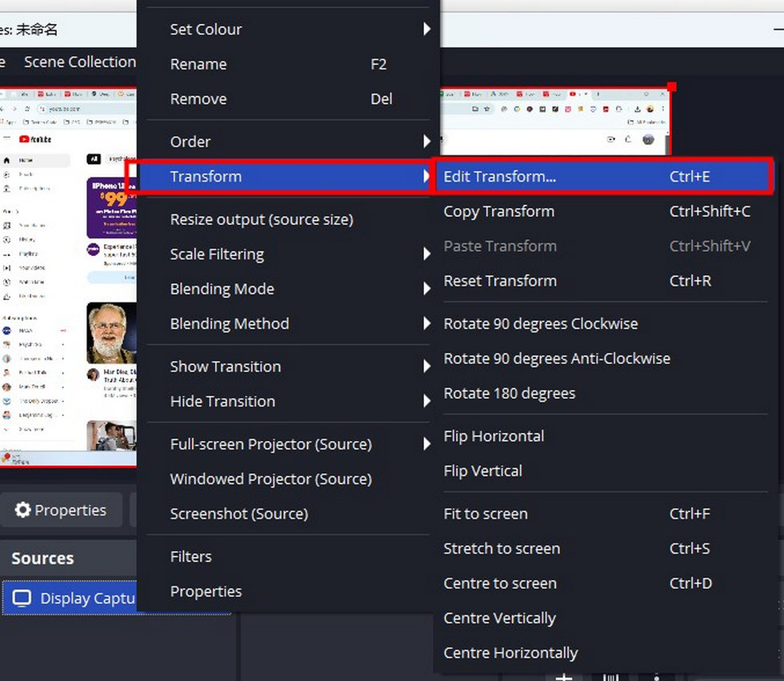
Task: Apply Flip Horizontal to the source
Action: click(494, 435)
